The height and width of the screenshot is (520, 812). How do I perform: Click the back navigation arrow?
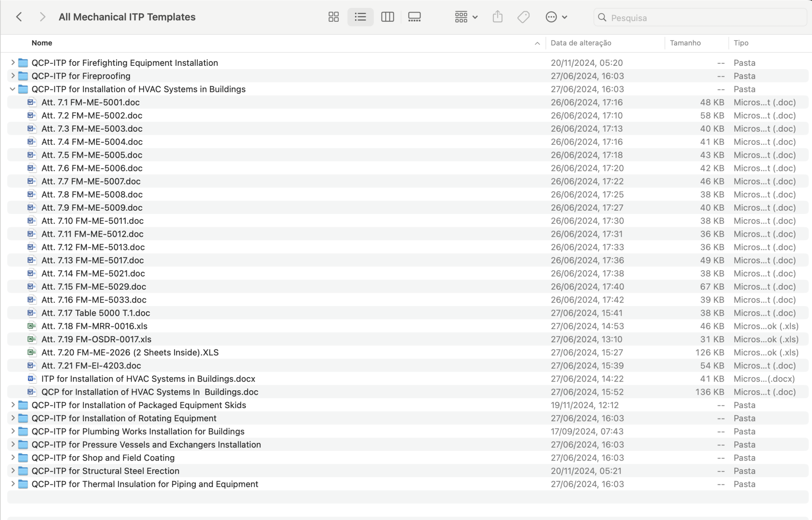(19, 17)
